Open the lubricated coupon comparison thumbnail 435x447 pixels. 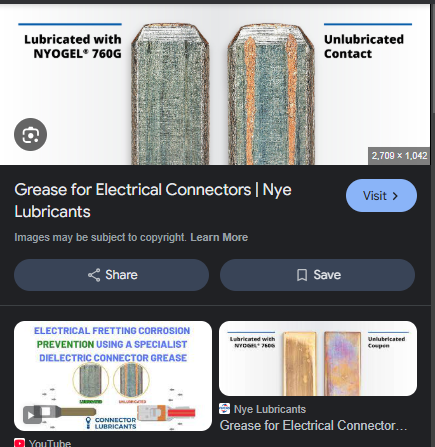[x=318, y=358]
